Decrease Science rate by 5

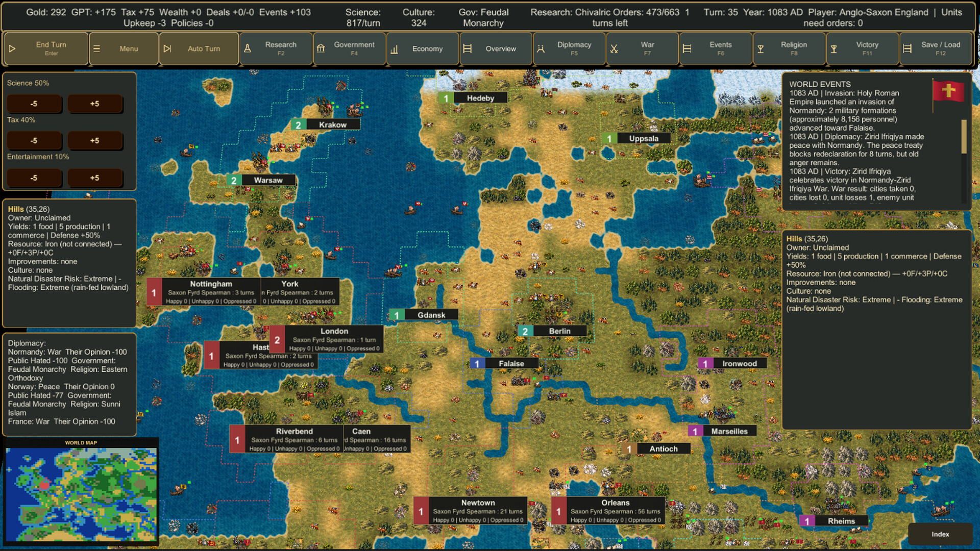coord(34,104)
